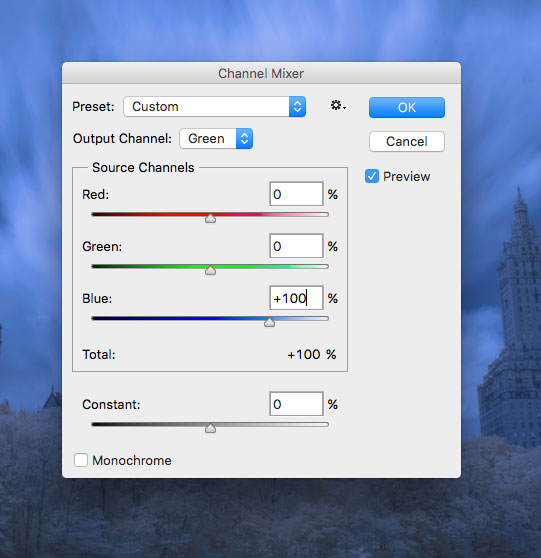
Task: Click the Output Channel blue arrow stepper
Action: (x=244, y=138)
